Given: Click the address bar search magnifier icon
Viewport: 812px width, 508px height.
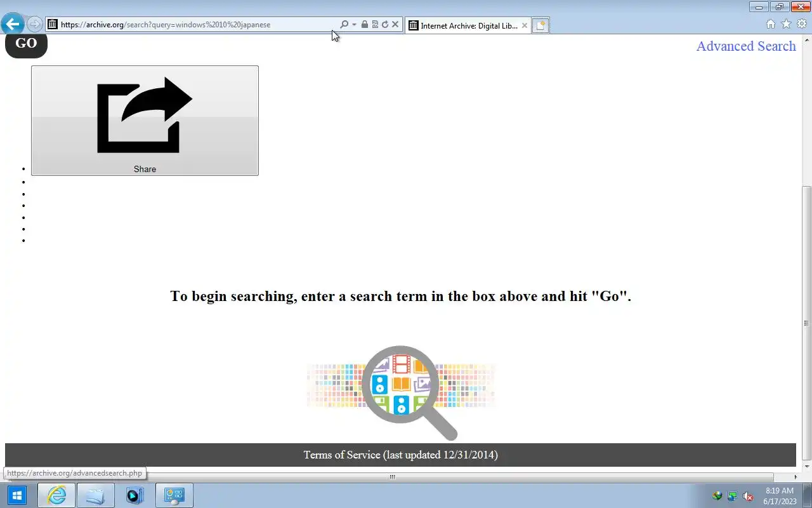Looking at the screenshot, I should 344,25.
